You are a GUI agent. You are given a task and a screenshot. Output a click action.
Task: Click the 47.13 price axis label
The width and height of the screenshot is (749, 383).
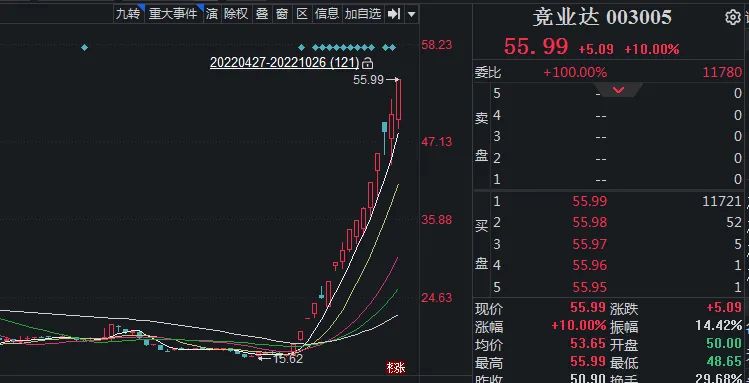[436, 142]
